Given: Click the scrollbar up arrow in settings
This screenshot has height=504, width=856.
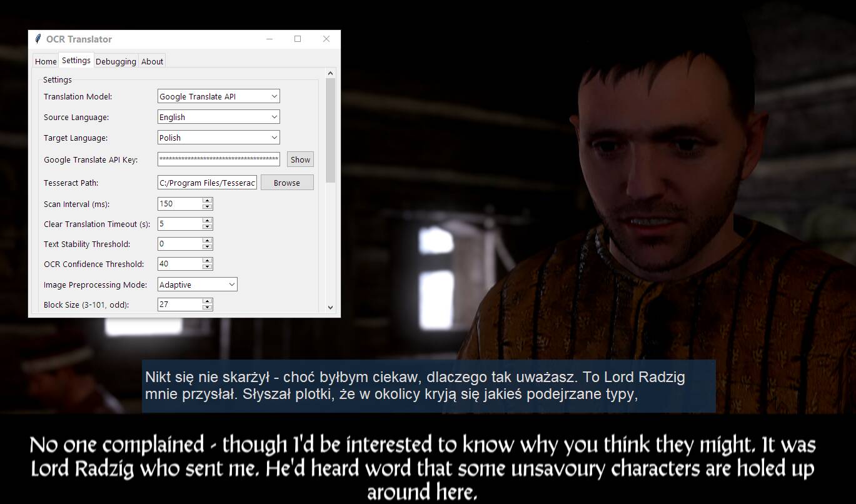Looking at the screenshot, I should pyautogui.click(x=330, y=73).
